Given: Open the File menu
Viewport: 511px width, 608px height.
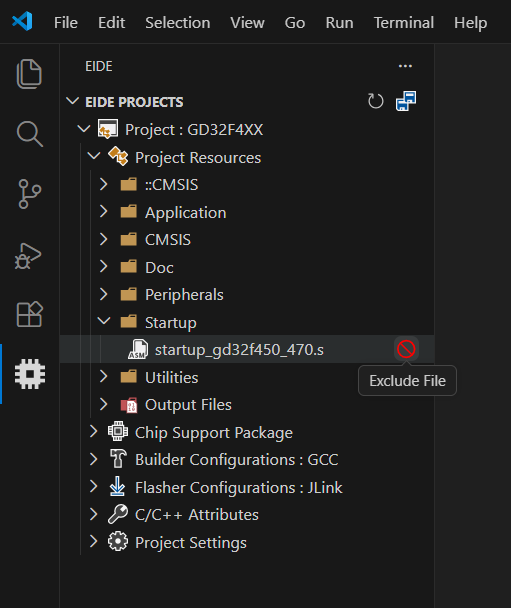Looking at the screenshot, I should [66, 22].
